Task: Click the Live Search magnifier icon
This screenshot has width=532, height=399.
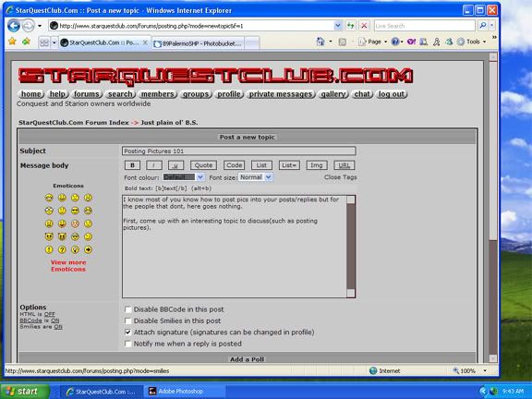Action: [x=483, y=26]
